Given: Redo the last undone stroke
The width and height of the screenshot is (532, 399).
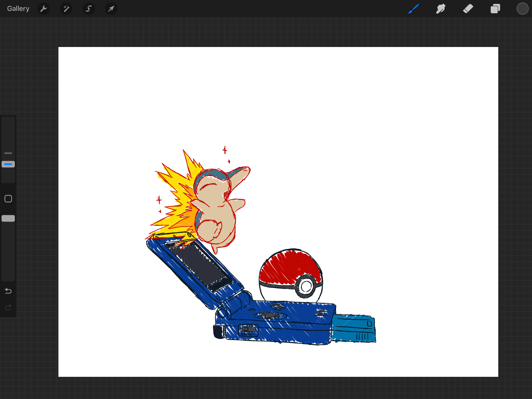Looking at the screenshot, I should click(x=8, y=307).
